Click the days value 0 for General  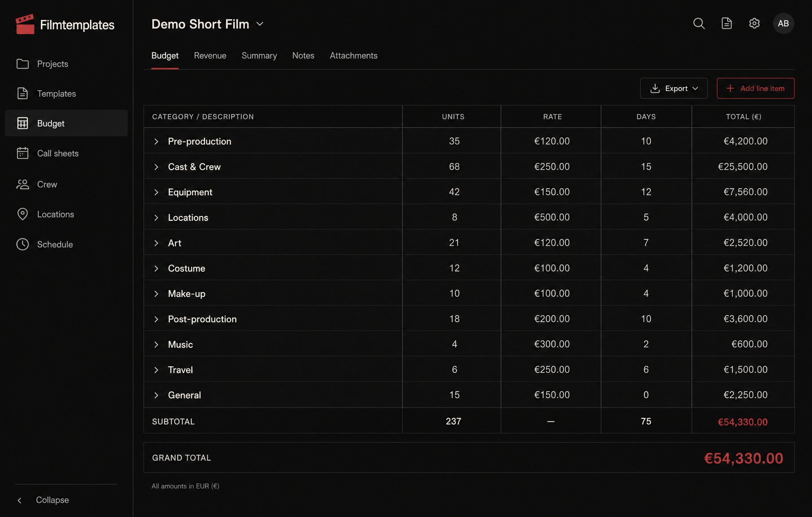[x=646, y=394]
